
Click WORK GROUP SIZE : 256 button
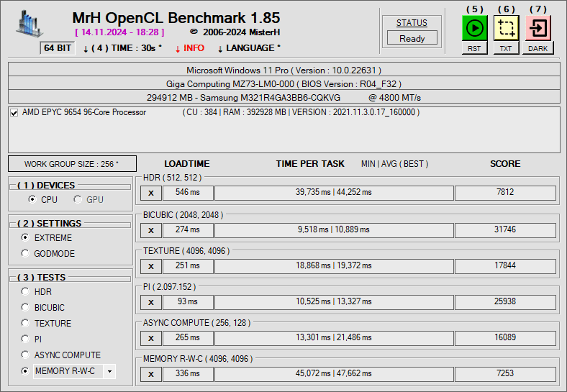(73, 164)
